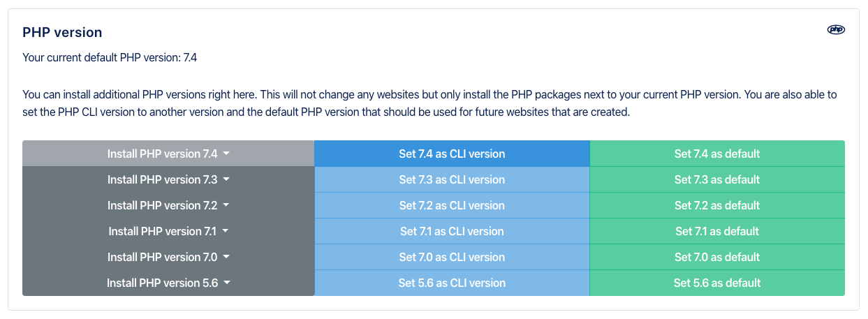Click the PHP version heading
This screenshot has height=319, width=868.
[62, 32]
